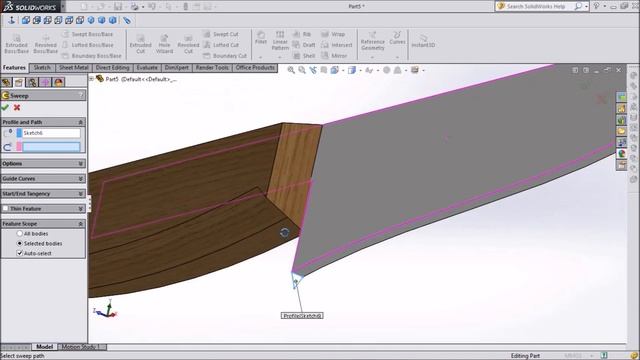Open the Appearances task pane icon
The image size is (640, 360).
[621, 153]
